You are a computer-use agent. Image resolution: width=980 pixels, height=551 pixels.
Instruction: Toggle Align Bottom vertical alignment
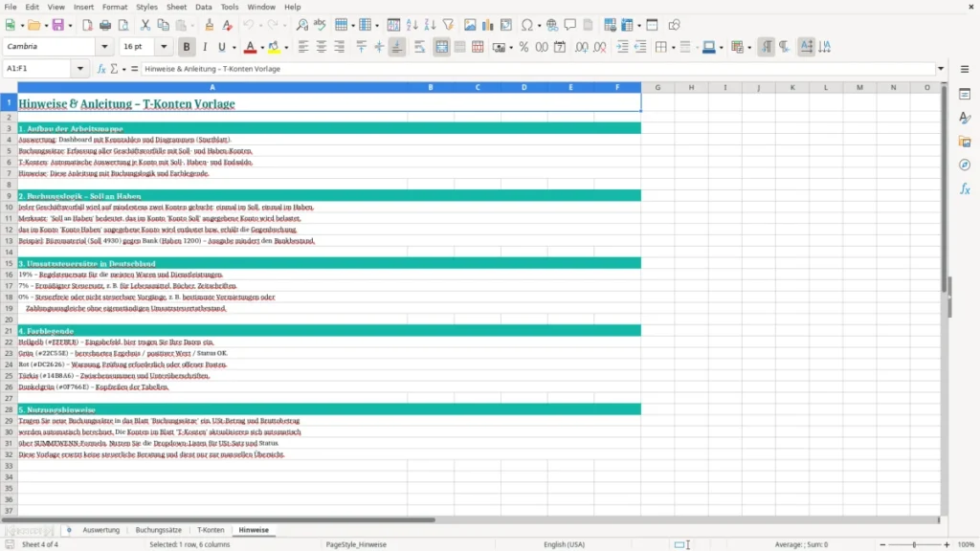[x=397, y=47]
